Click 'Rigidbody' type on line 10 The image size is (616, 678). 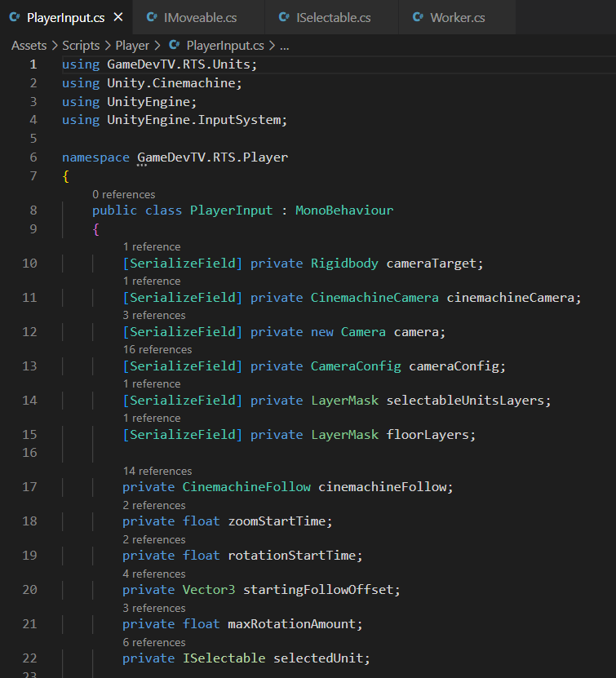coord(344,264)
